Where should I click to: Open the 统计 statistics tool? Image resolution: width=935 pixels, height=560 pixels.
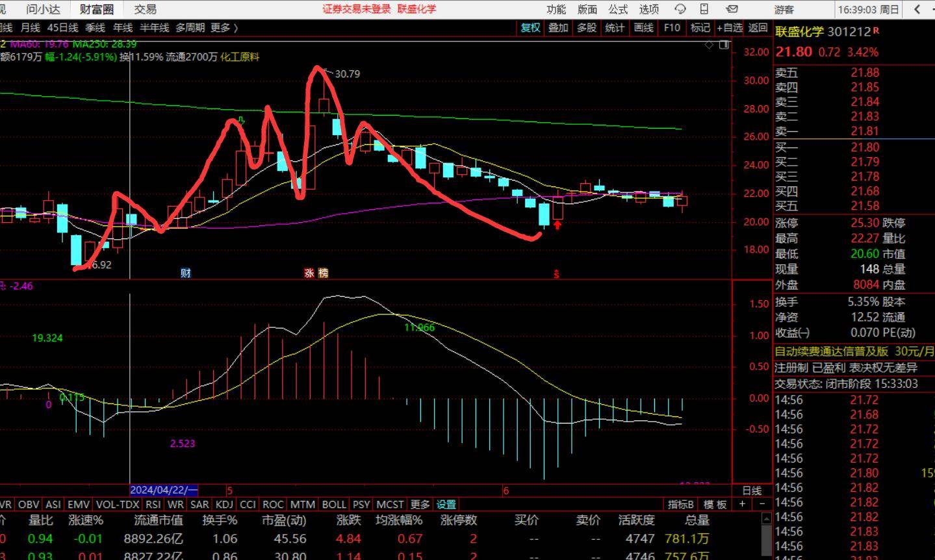615,27
